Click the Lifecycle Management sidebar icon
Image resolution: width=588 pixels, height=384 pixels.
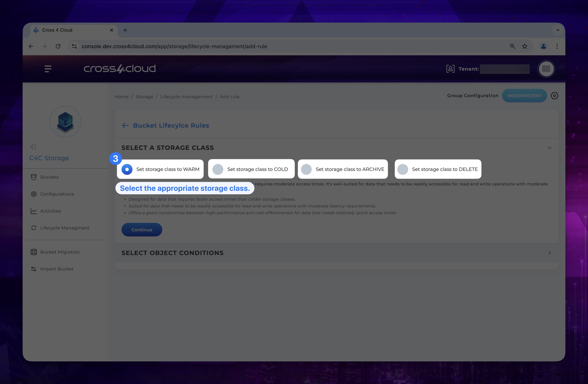click(34, 228)
